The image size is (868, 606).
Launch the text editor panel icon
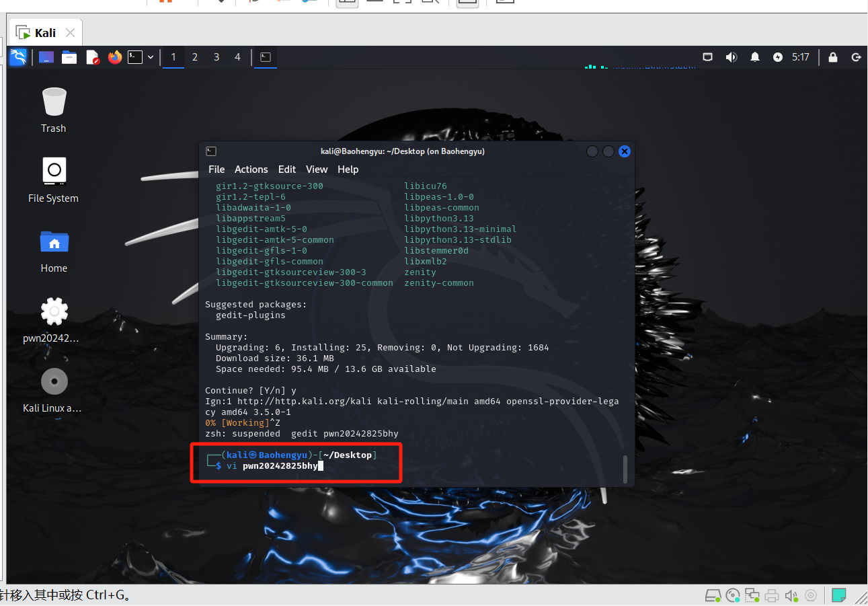tap(93, 57)
